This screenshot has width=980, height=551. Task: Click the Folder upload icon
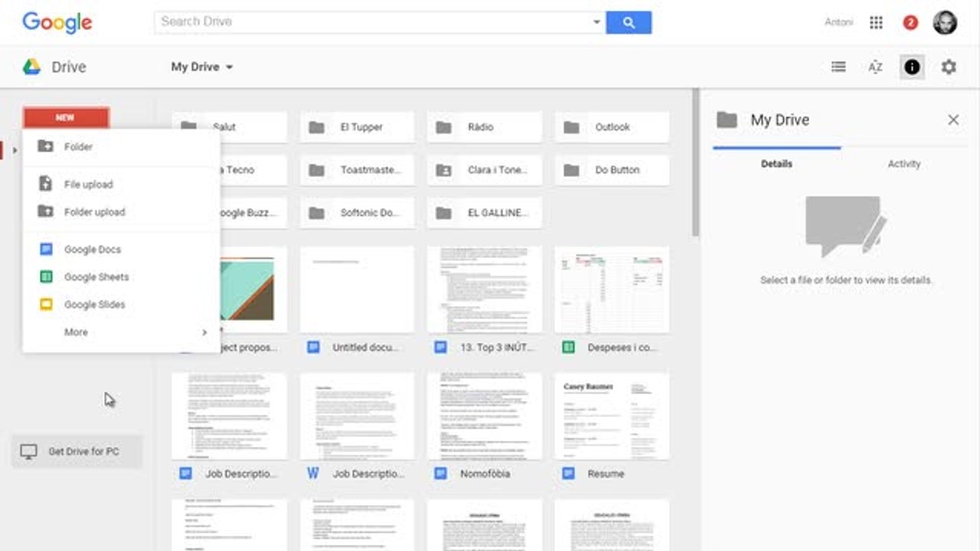tap(45, 211)
